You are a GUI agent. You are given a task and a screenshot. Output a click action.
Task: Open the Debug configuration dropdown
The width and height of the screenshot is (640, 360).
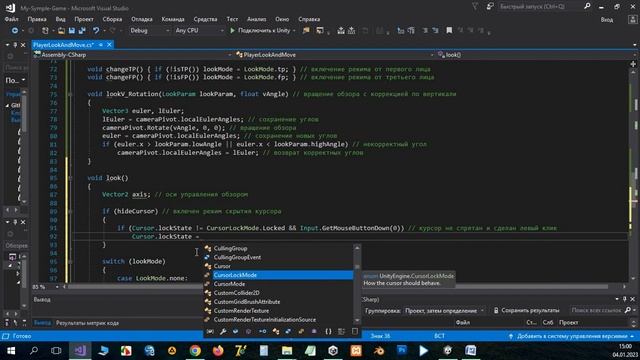point(149,31)
